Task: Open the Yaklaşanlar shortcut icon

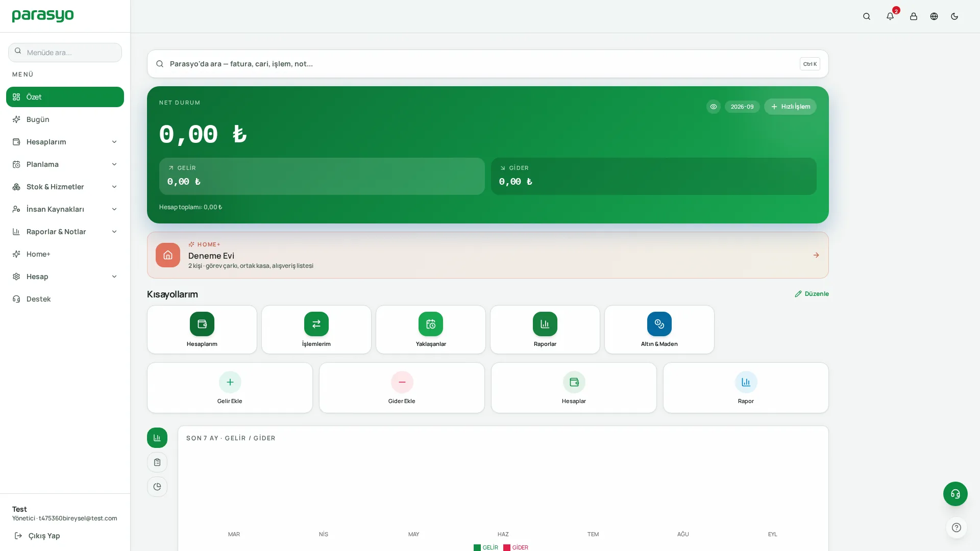Action: 430,324
